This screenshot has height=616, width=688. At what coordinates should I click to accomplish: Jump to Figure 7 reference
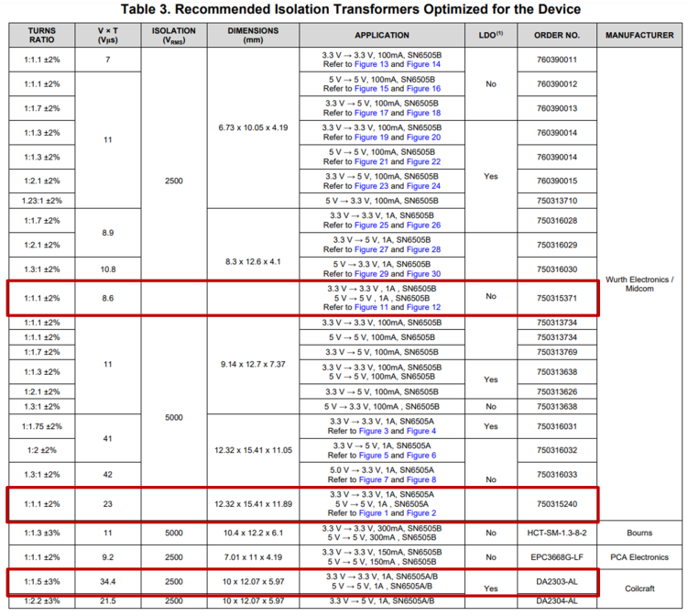click(374, 480)
